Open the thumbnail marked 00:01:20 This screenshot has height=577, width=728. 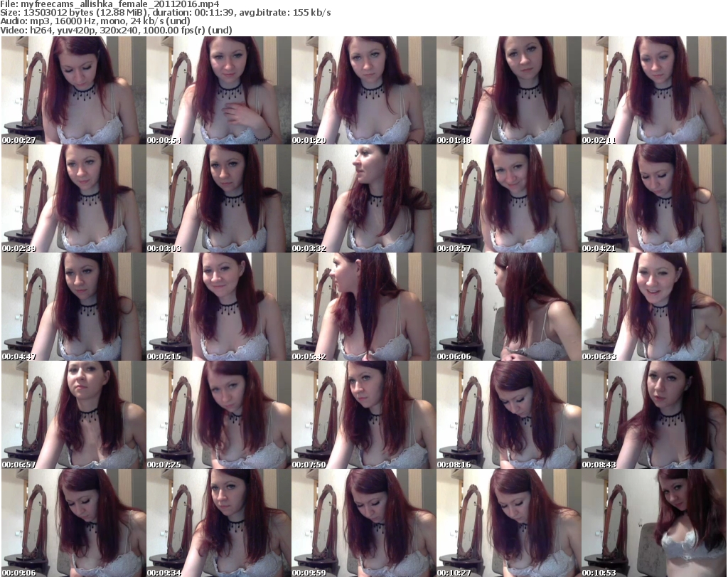[x=363, y=90]
